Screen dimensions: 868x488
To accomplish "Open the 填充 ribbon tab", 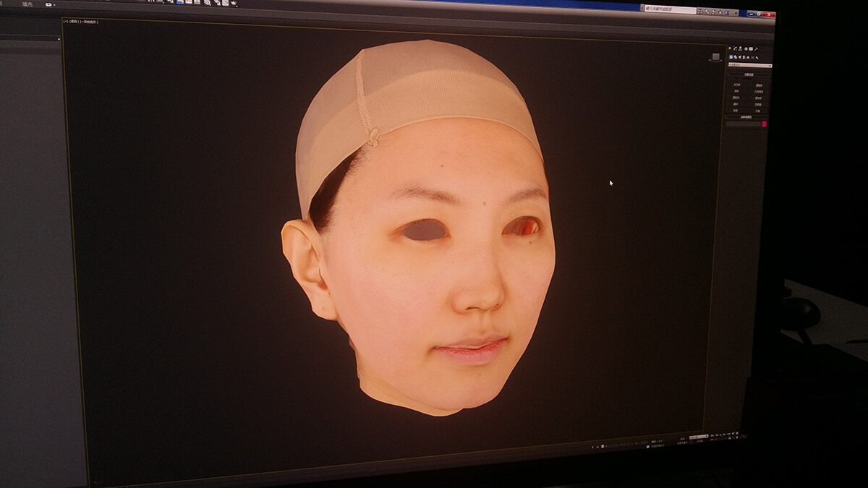I will (27, 4).
